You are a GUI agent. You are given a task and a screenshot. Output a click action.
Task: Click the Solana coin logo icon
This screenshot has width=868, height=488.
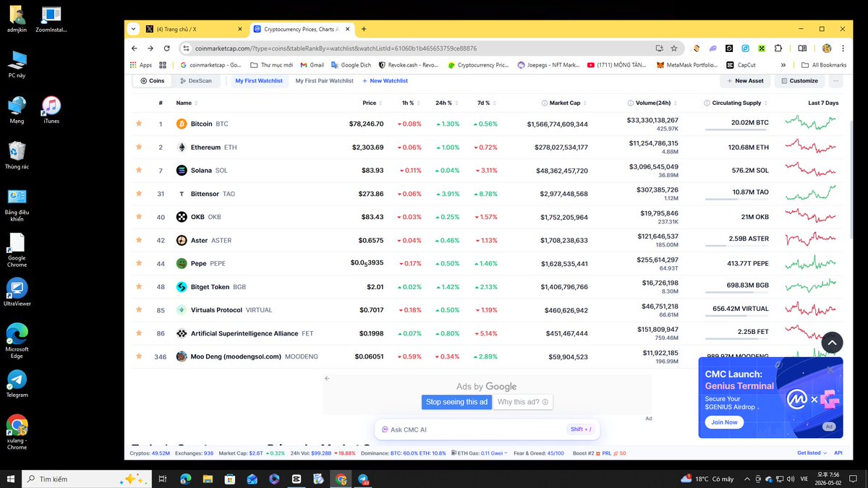click(x=182, y=171)
